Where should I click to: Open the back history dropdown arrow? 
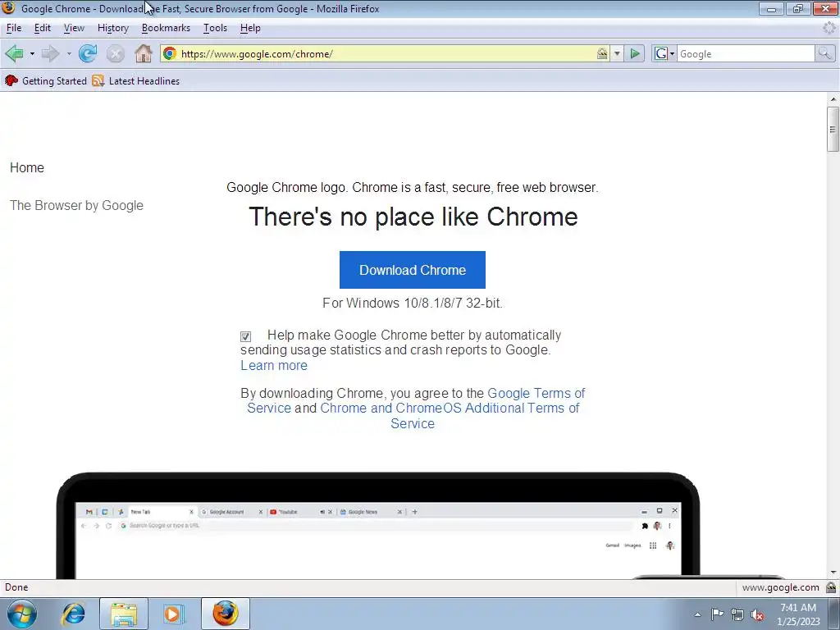tap(32, 53)
